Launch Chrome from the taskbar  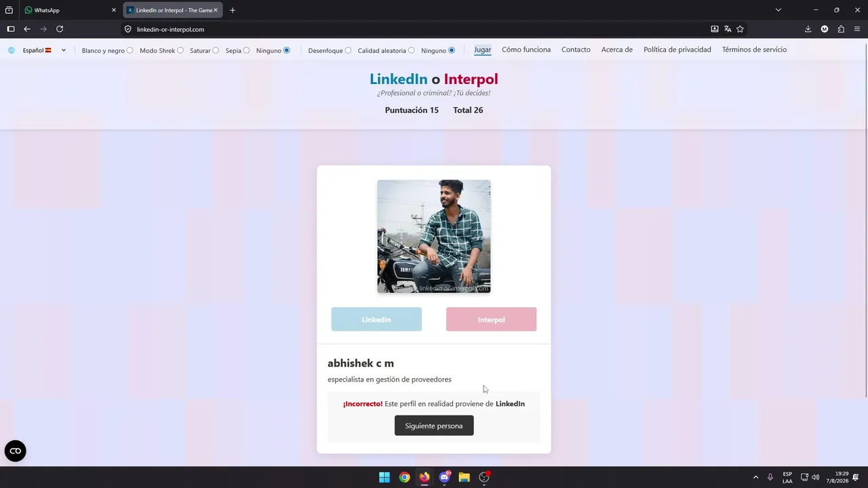click(x=404, y=477)
